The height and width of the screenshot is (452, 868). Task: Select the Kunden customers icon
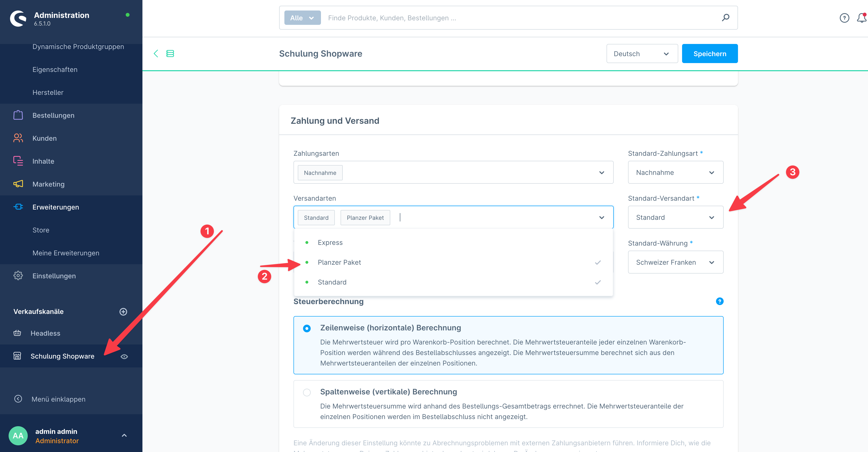click(18, 138)
